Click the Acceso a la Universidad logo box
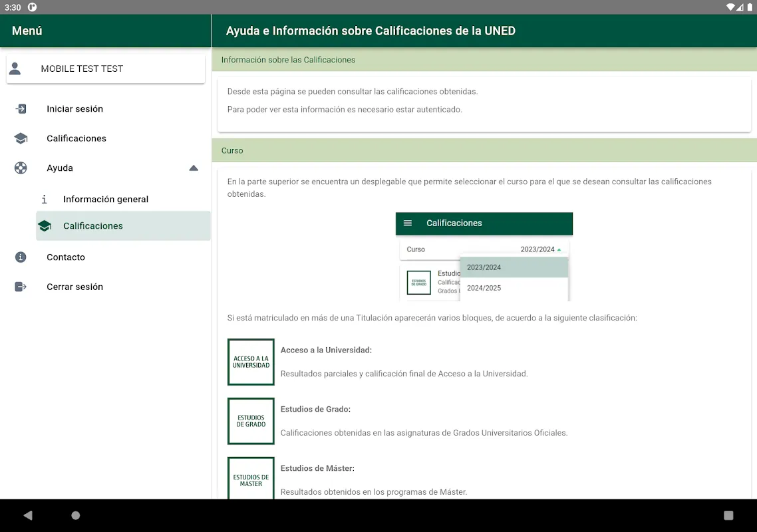The height and width of the screenshot is (532, 757). tap(251, 362)
